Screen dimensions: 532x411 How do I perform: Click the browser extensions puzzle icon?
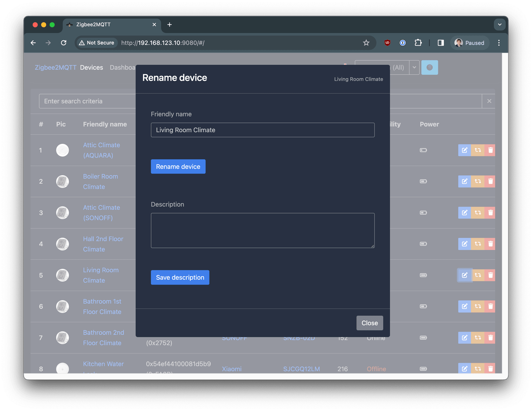click(x=418, y=43)
